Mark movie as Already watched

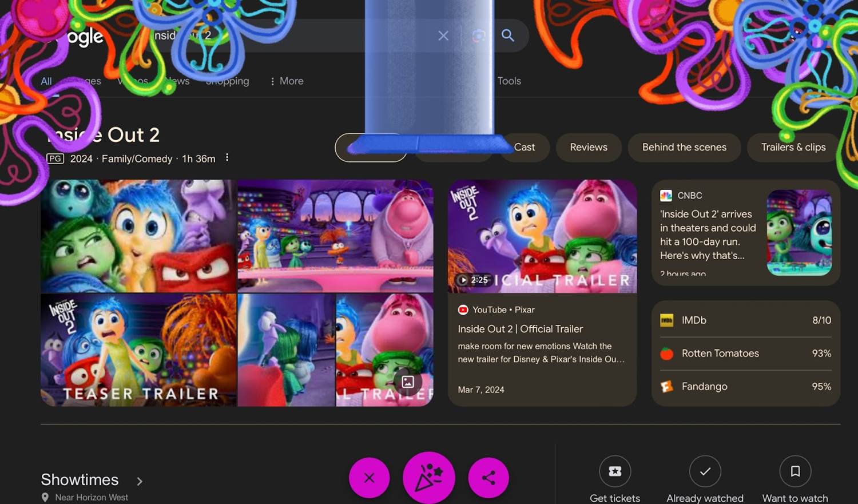click(x=705, y=471)
